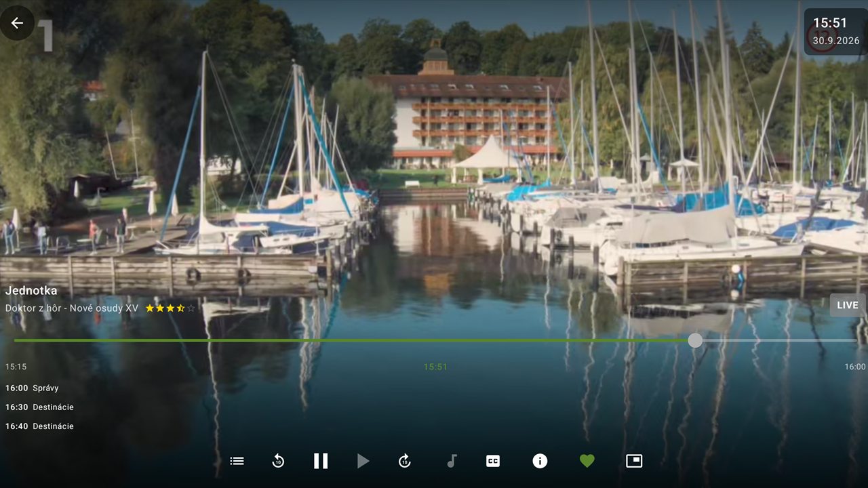Go back with the arrow button
The image size is (868, 488).
(x=17, y=23)
